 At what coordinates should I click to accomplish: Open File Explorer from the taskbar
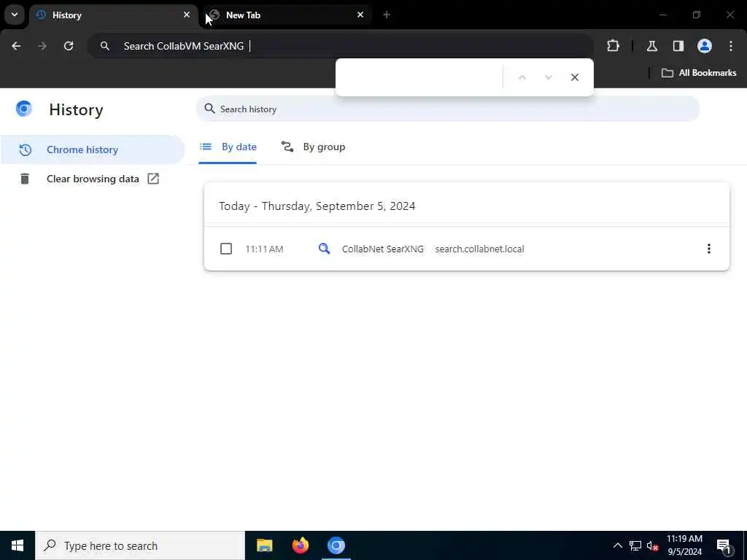tap(264, 545)
